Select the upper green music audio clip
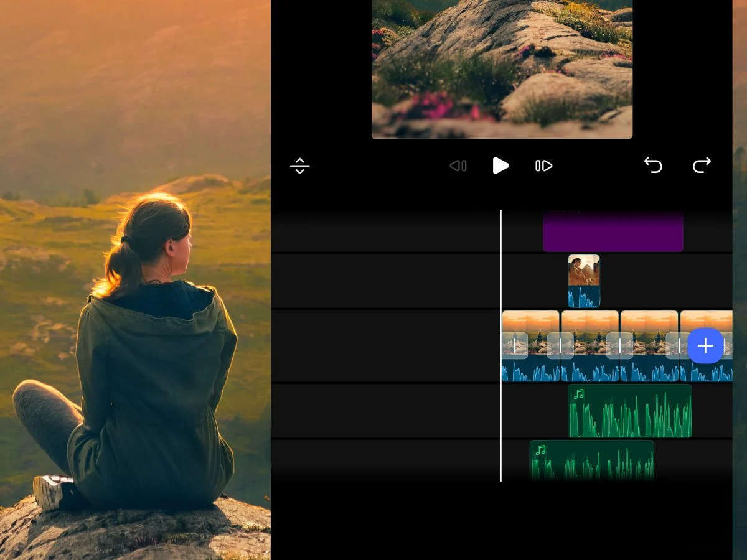 (630, 411)
